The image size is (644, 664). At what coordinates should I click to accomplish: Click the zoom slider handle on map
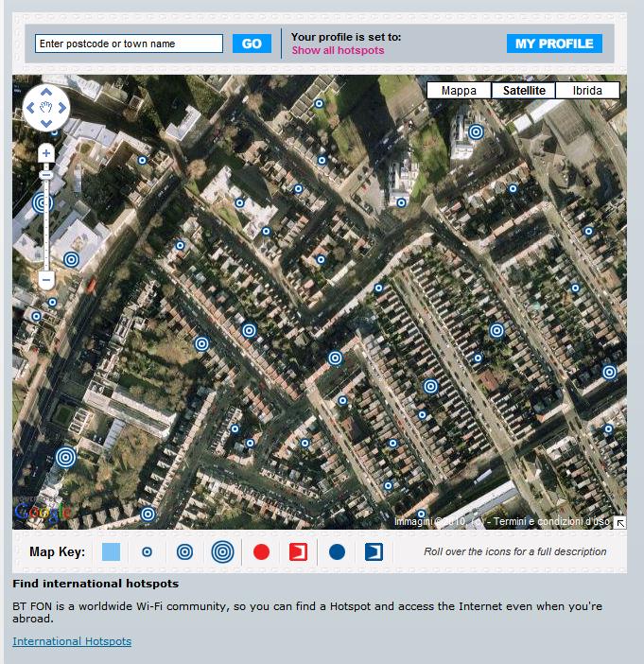click(x=46, y=175)
